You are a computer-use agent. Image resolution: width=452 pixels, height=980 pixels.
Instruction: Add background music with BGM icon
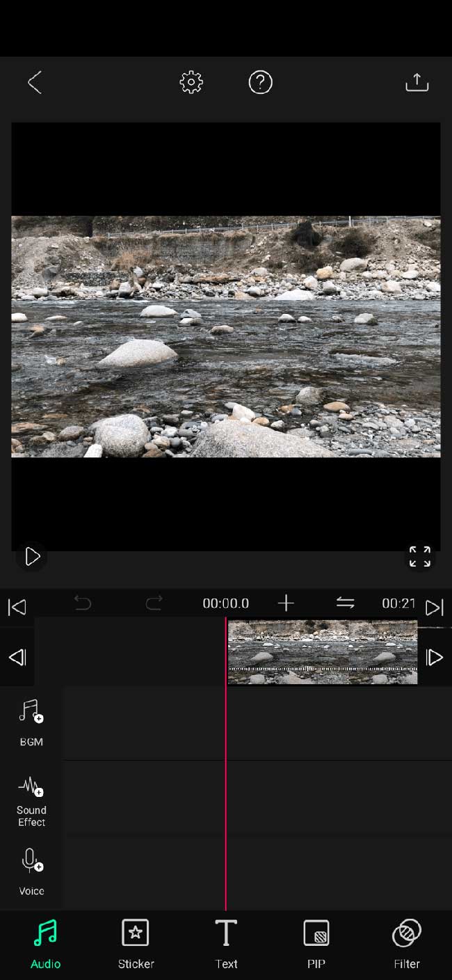point(31,723)
